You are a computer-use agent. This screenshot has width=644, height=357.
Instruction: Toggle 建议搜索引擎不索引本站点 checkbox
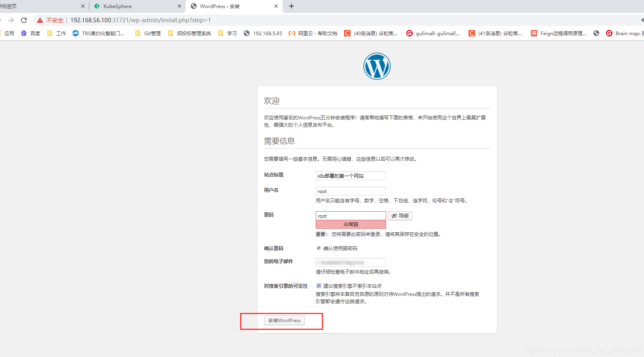coord(319,286)
